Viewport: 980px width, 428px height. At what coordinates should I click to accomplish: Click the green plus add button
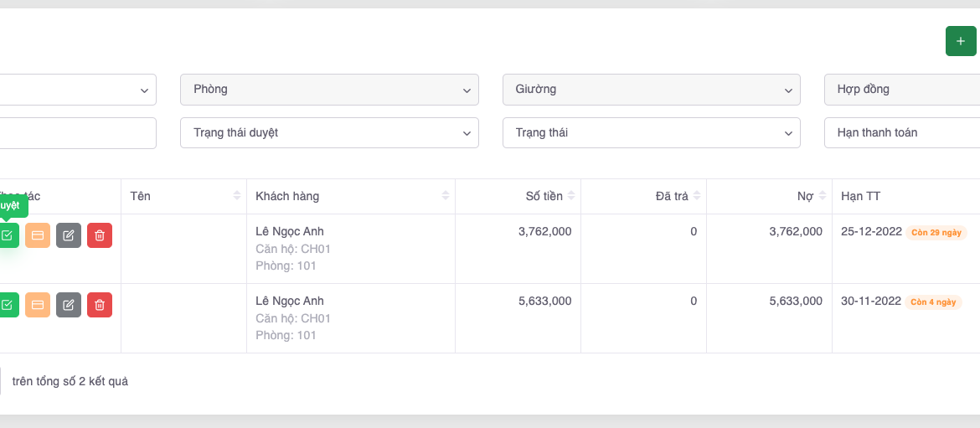coord(960,41)
